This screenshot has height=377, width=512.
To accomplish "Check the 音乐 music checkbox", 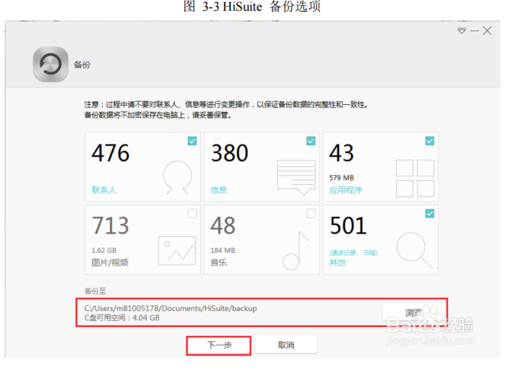I will [311, 213].
